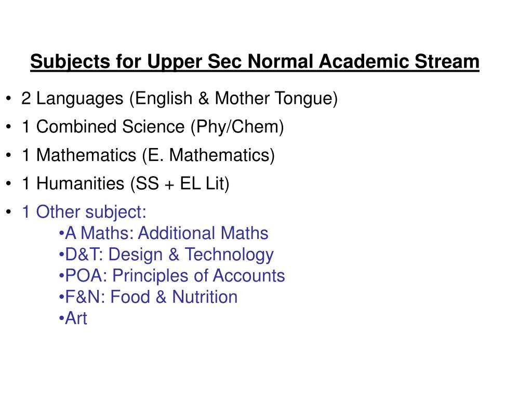Select the '1 Mathematics (E. Mathematics)' line
Viewport: 532px width, 399px height.
148,155
